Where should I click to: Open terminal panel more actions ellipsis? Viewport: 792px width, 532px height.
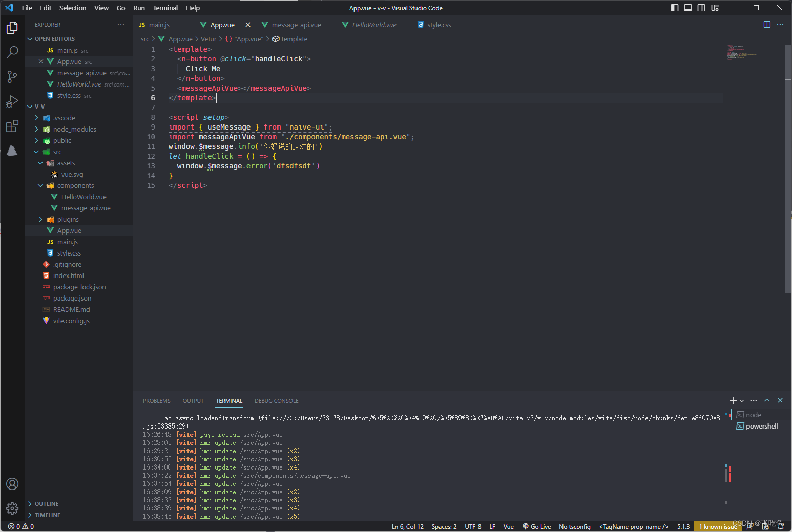(754, 401)
